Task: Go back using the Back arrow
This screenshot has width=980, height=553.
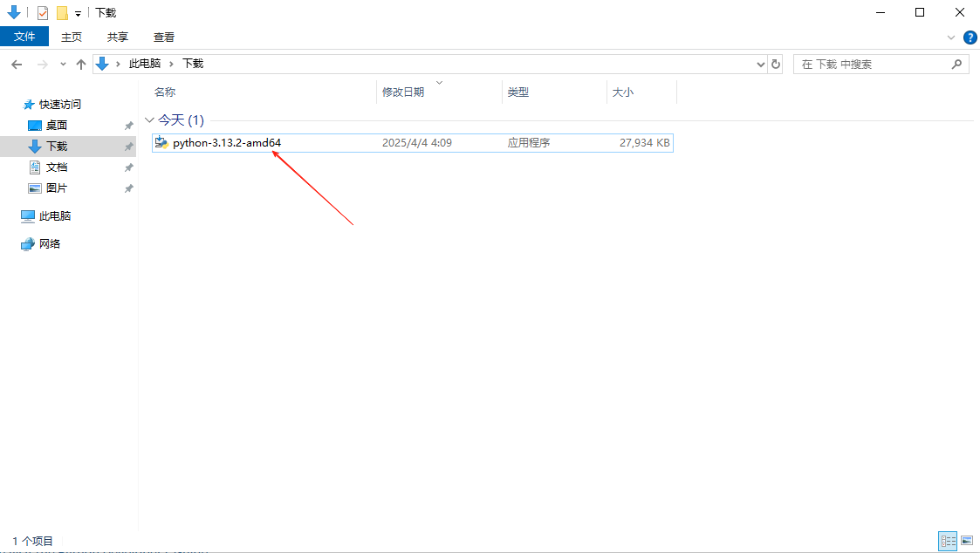Action: point(17,65)
